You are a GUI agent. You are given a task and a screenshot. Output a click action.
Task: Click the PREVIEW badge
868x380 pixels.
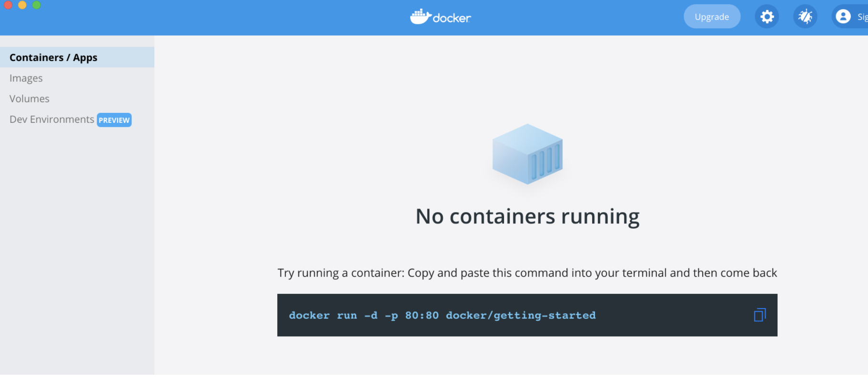(114, 120)
